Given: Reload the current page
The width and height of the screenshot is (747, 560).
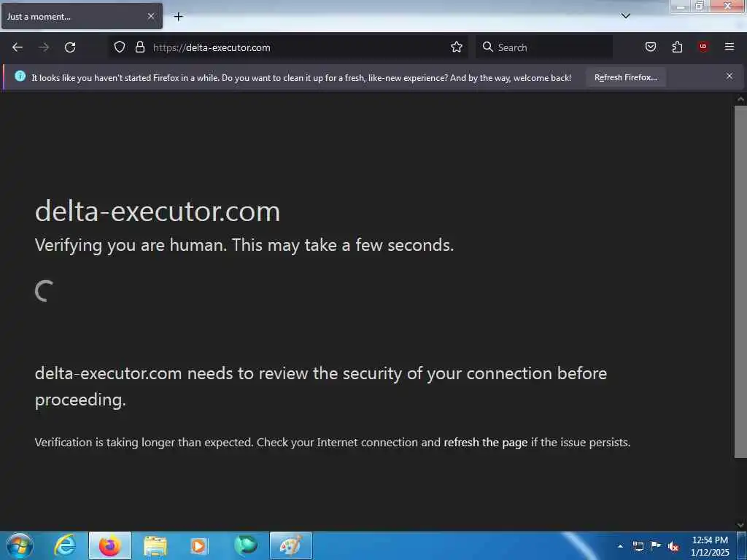Looking at the screenshot, I should coord(70,47).
